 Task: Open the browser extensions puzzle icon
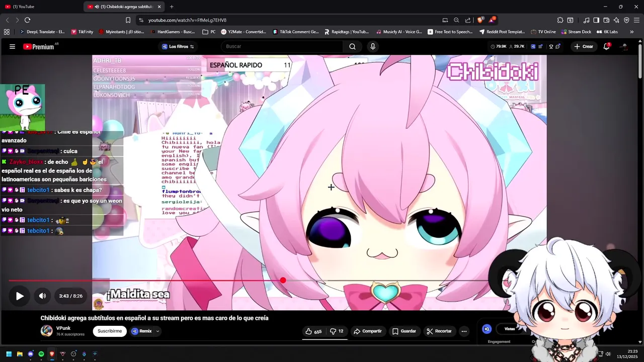[560, 20]
